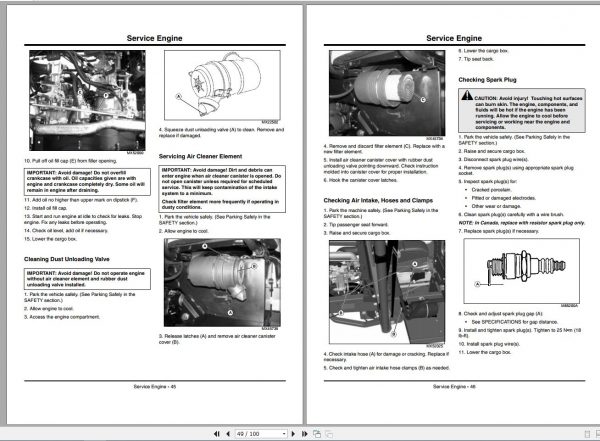Jump to the last page

(x=304, y=434)
